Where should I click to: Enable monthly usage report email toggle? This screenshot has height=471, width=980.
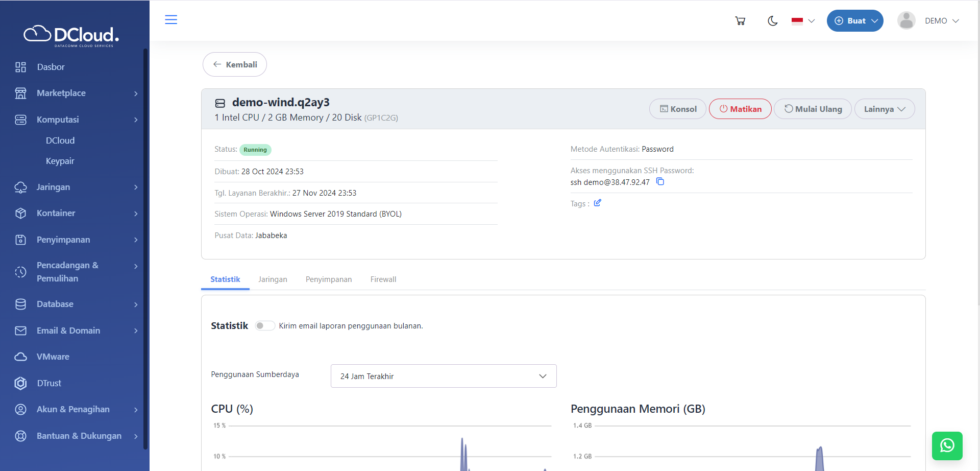click(264, 326)
